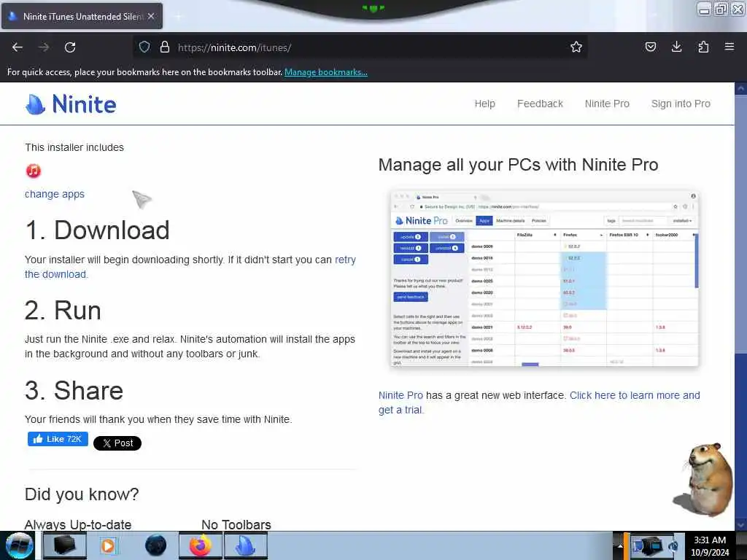
Task: Click here to learn more trial link
Action: pos(635,395)
